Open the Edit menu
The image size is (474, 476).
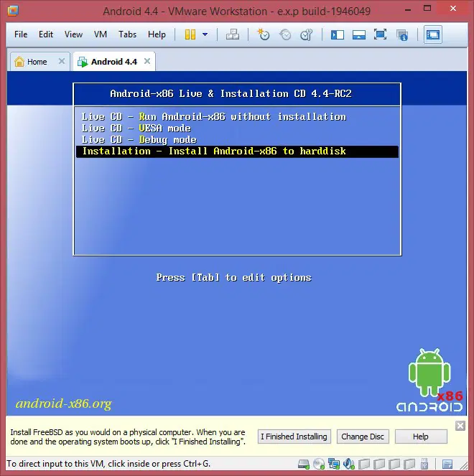tap(46, 34)
